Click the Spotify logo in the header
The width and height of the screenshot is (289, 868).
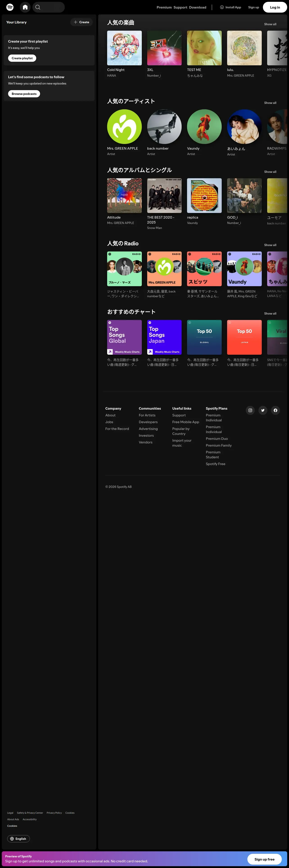[10, 7]
